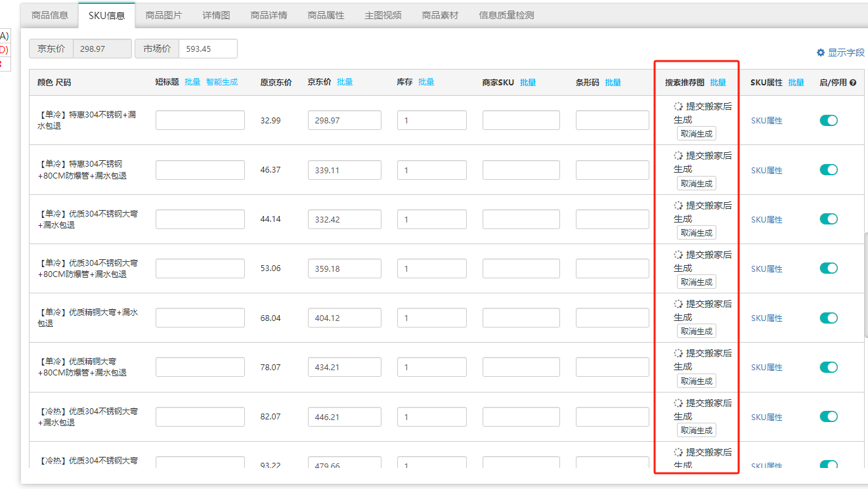Click the help icon next to 启/停用
Image resolution: width=868 pixels, height=489 pixels.
(853, 83)
